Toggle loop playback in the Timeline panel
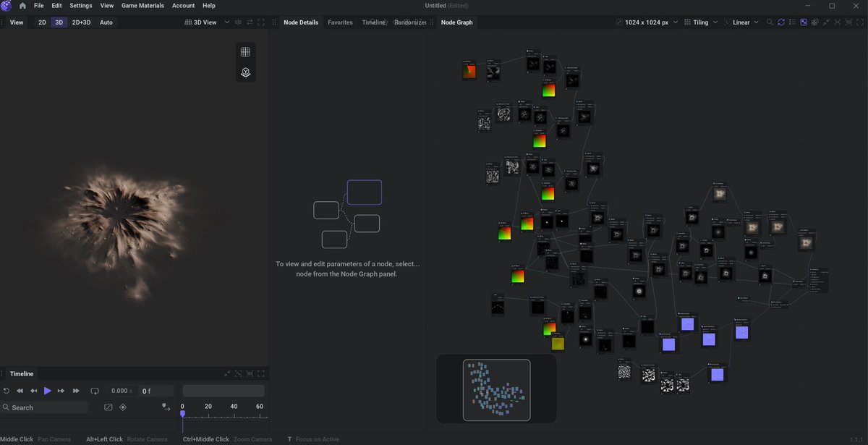The width and height of the screenshot is (868, 445). [x=95, y=391]
